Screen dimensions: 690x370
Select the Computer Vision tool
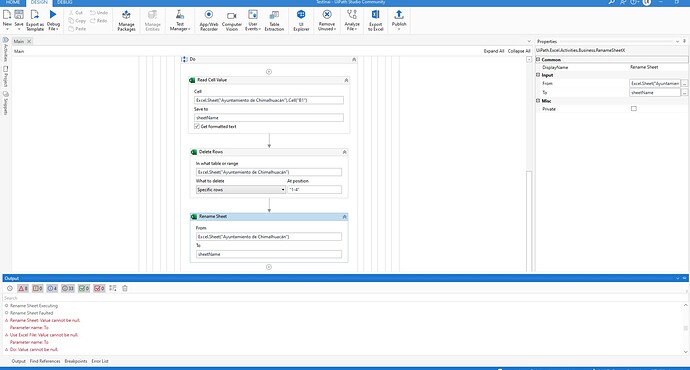coord(231,21)
